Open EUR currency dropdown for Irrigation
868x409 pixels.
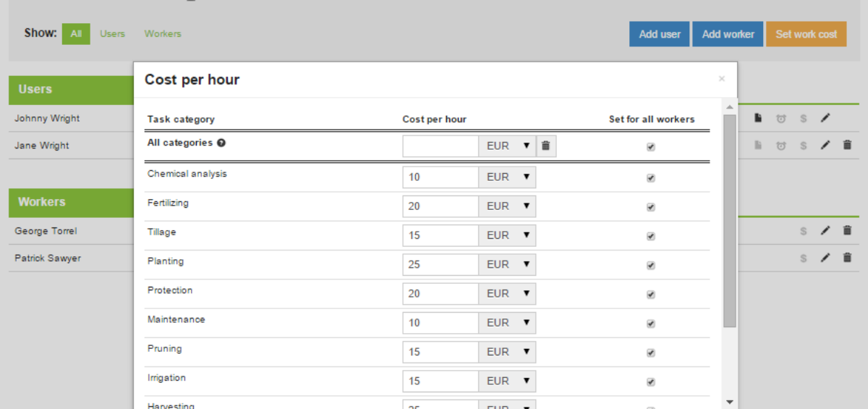[x=507, y=381]
